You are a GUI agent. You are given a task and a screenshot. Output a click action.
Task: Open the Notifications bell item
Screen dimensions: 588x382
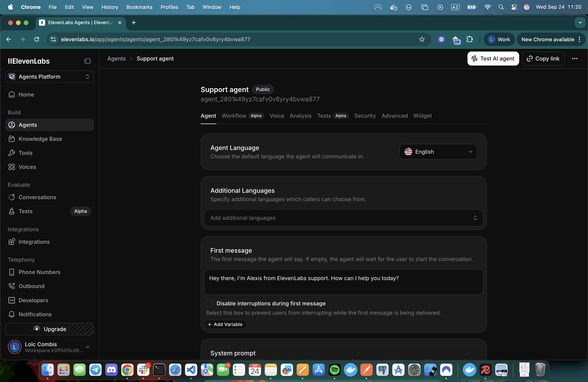pyautogui.click(x=35, y=314)
